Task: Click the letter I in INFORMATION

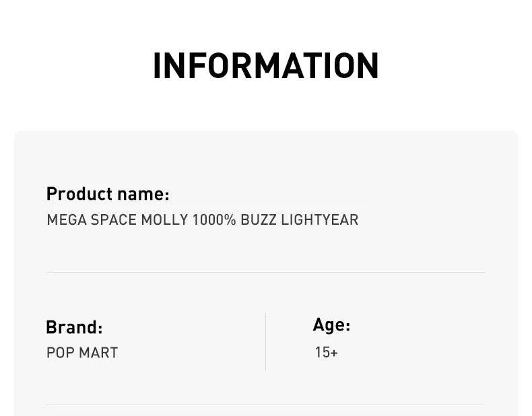Action: (158, 66)
